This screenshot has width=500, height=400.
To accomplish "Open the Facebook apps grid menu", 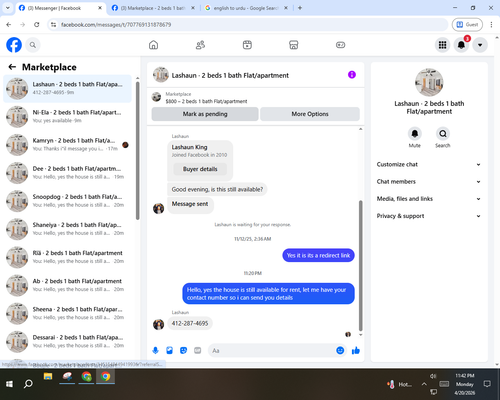I will click(442, 45).
